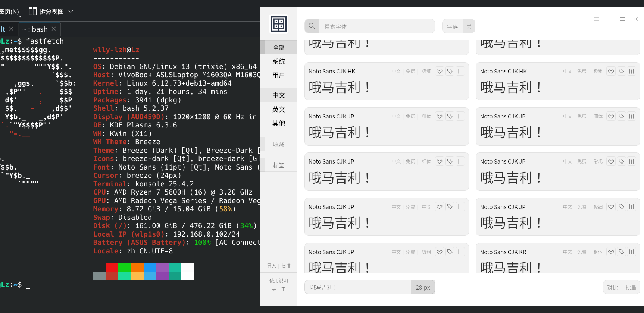Add Noto Sans CJK HK 极细 to comparison
The width and height of the screenshot is (644, 313).
460,71
